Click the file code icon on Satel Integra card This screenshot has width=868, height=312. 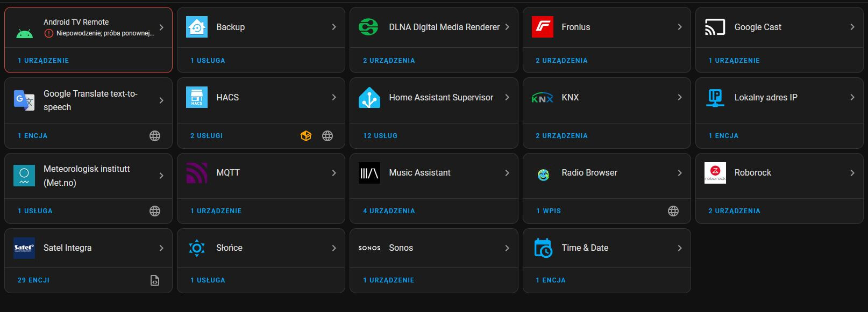pyautogui.click(x=155, y=280)
